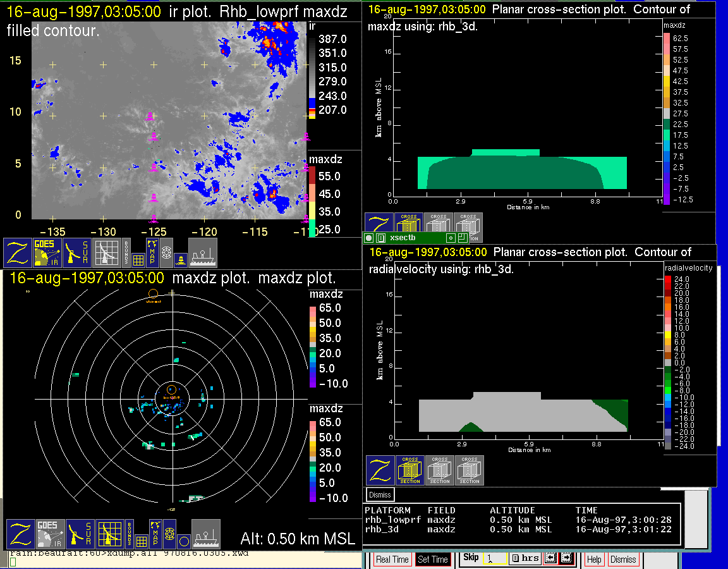Click the Skip value input field
Screen dimensions: 728x569
pyautogui.click(x=494, y=560)
